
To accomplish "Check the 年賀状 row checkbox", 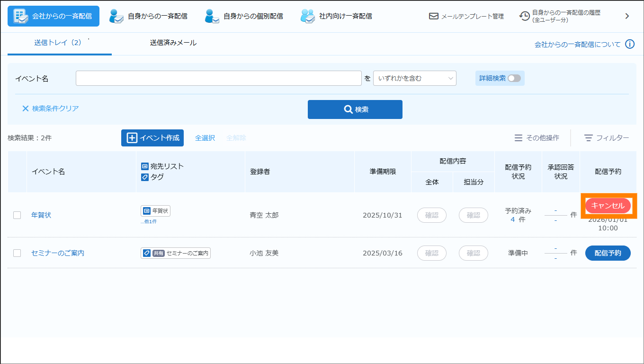I will [17, 215].
